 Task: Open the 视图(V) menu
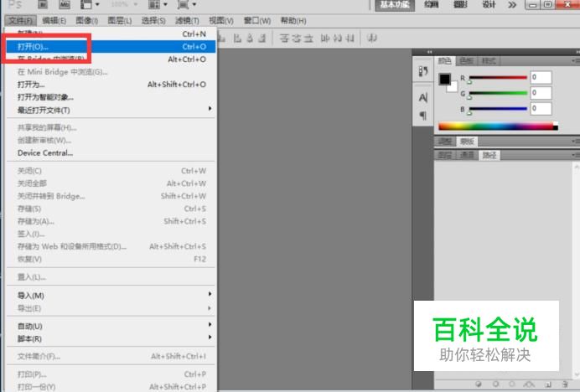pyautogui.click(x=220, y=21)
